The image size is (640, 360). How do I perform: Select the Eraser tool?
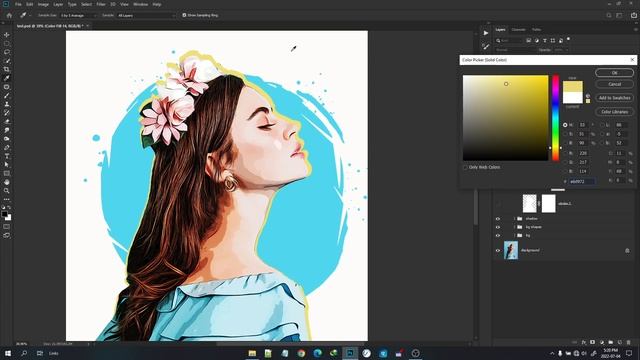7,121
